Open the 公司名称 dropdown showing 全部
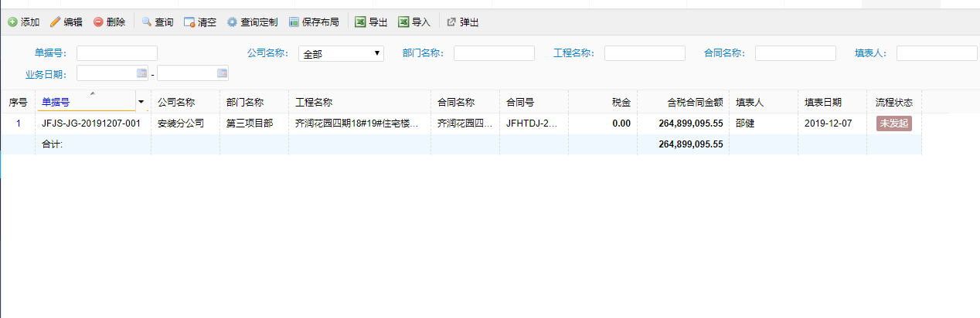 point(341,53)
